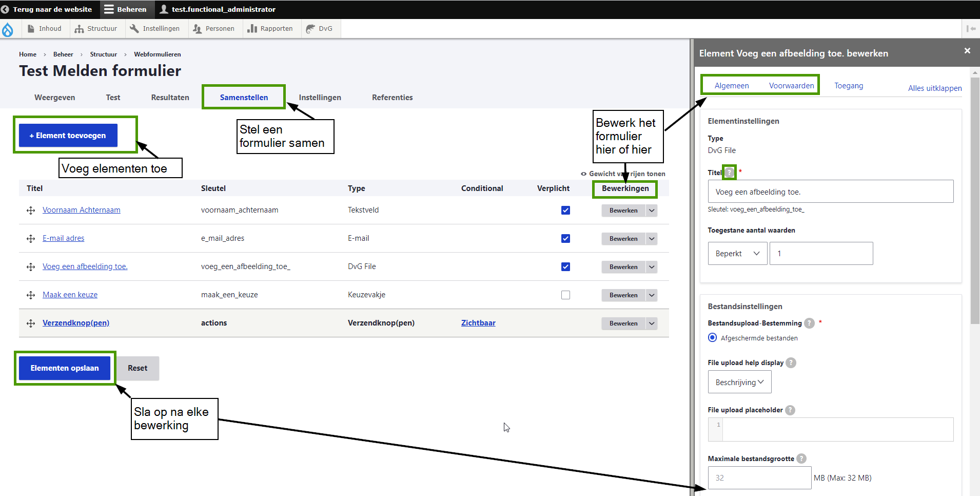
Task: Enable Verplicht checkbox for Maak een keuze
Action: pyautogui.click(x=565, y=295)
